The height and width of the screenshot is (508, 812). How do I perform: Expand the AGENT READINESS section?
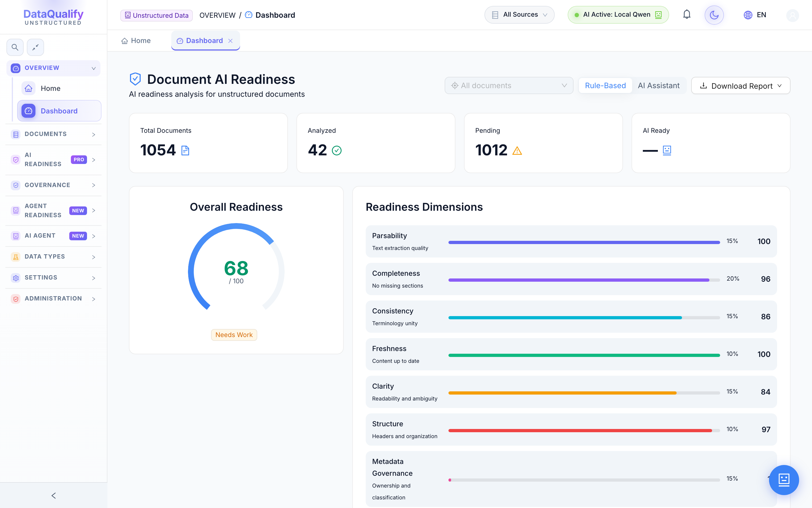pos(53,211)
